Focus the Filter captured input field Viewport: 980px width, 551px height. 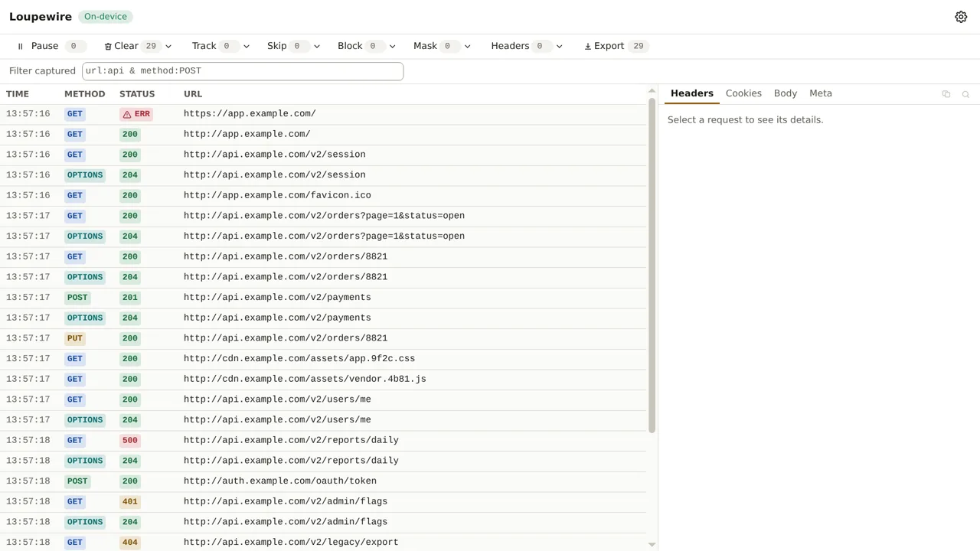[x=243, y=71]
